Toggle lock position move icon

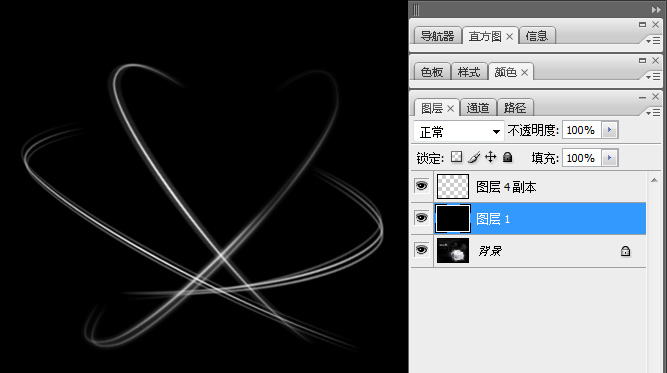pyautogui.click(x=490, y=157)
